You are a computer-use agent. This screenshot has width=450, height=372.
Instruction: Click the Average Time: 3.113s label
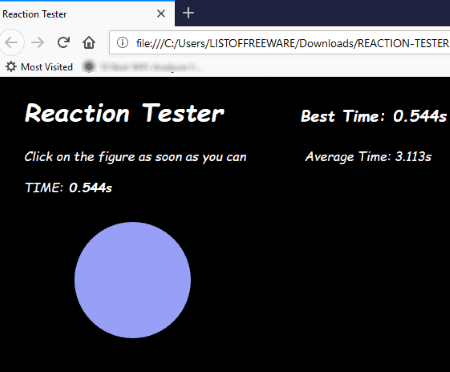click(368, 157)
